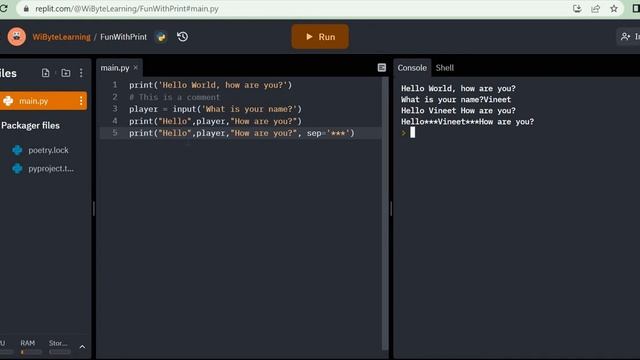Screen dimensions: 640x360
Task: Open WiByteLearning user link
Action: (61, 37)
